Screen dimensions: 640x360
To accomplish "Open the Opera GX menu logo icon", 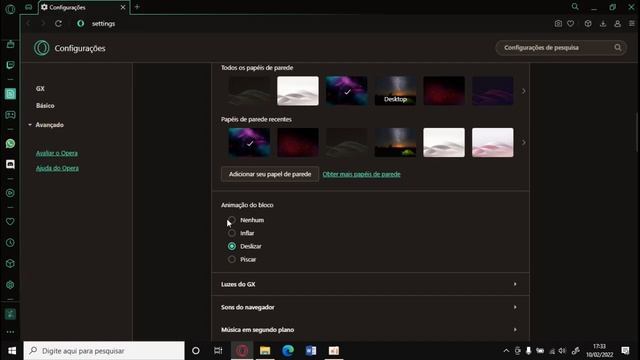I will point(10,9).
